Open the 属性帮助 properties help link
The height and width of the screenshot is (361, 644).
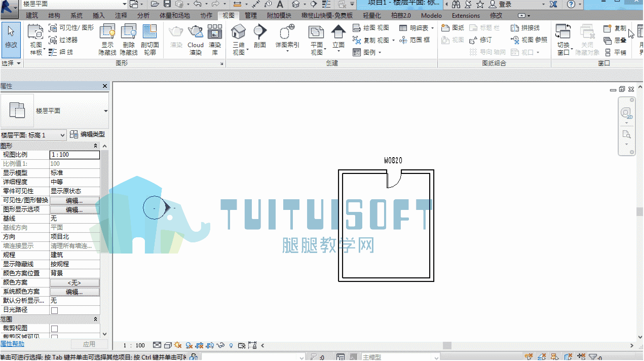click(12, 344)
